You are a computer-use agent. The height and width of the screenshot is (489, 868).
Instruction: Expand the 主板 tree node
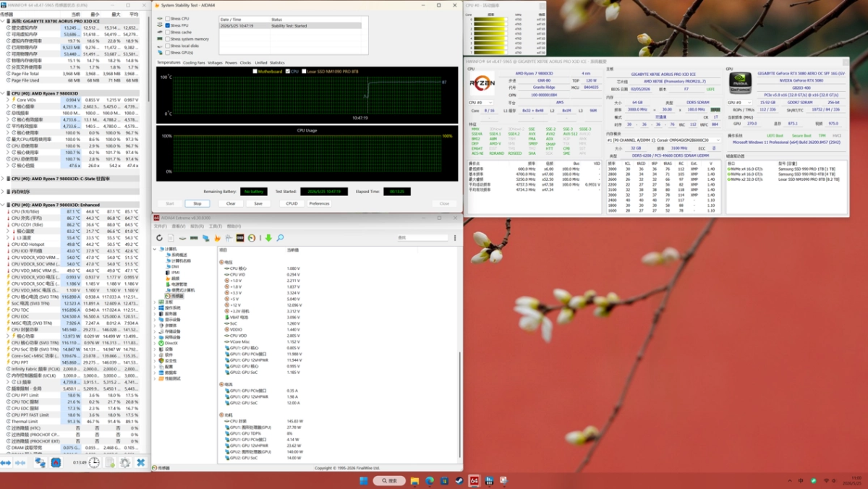coord(155,302)
